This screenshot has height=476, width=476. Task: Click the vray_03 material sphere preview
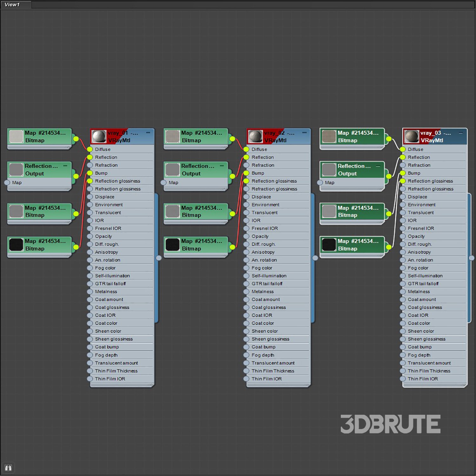tap(411, 136)
